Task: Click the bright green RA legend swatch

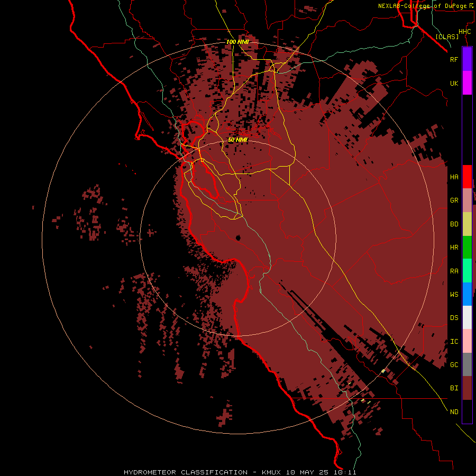Action: coord(467,271)
